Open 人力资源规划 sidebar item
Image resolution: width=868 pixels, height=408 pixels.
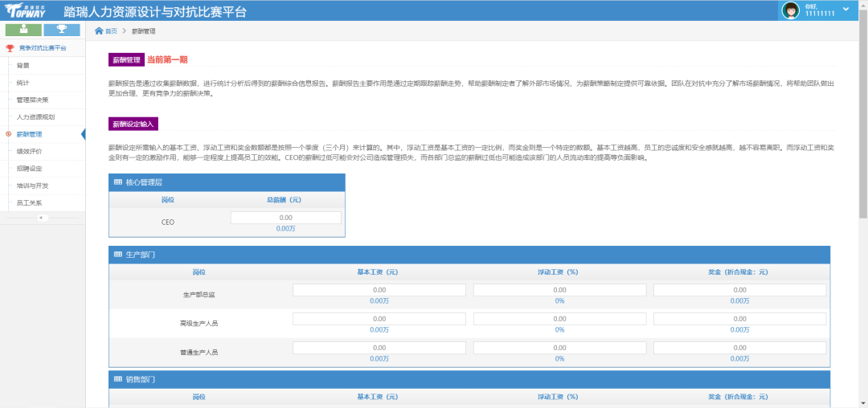35,116
